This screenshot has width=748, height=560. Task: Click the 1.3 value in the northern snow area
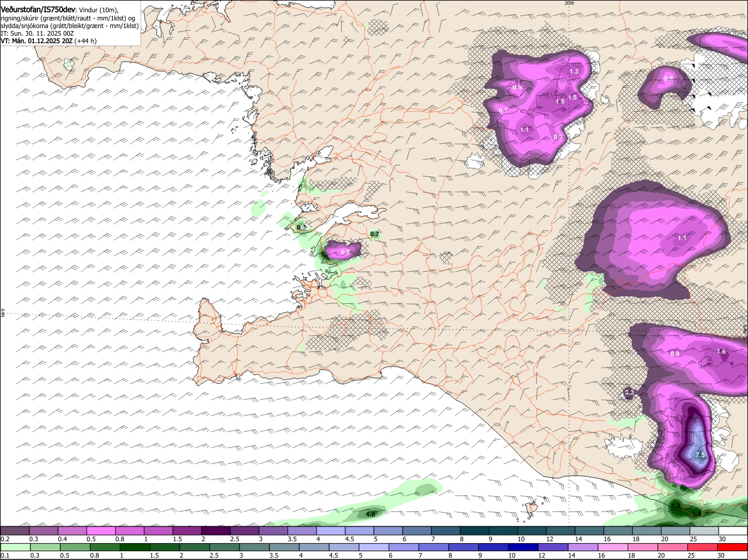[x=573, y=71]
